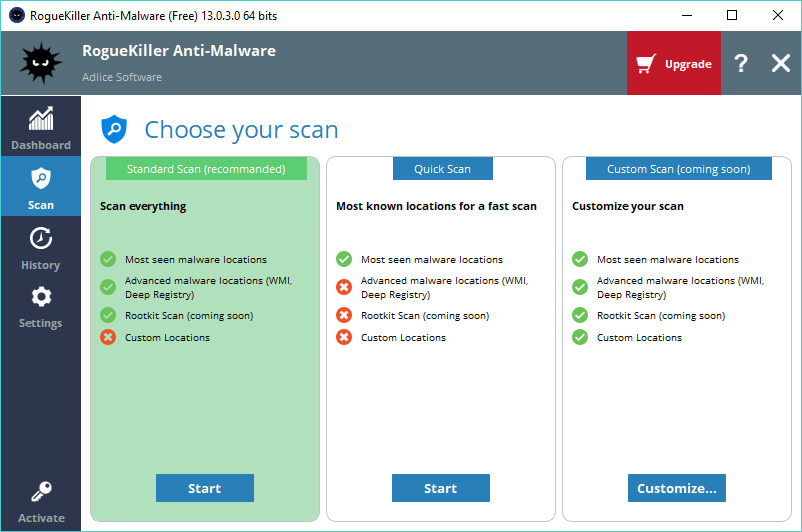Click green check beside Standard Scan Rootkit Scan
802x532 pixels.
click(108, 315)
